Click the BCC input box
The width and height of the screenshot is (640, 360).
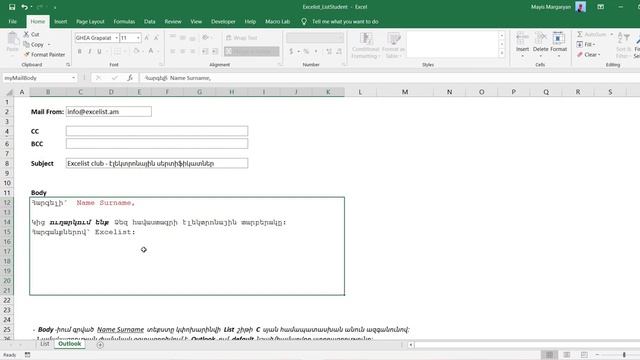(157, 144)
